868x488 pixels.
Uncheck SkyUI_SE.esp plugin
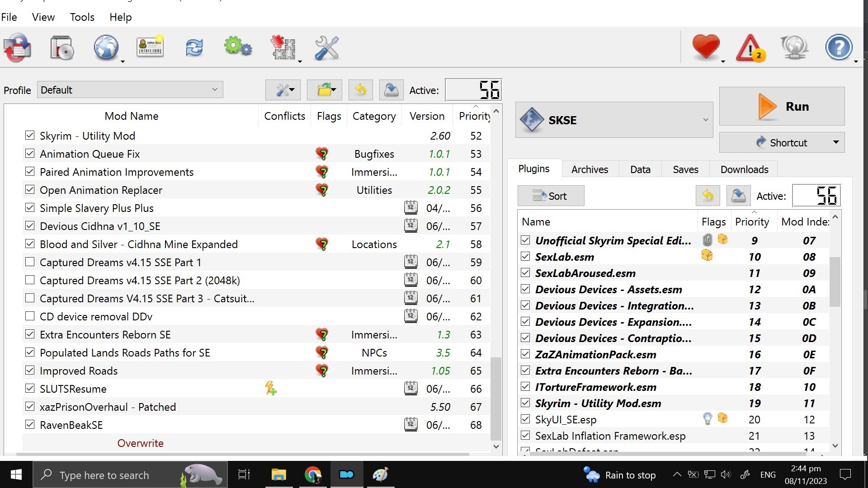[x=525, y=419]
